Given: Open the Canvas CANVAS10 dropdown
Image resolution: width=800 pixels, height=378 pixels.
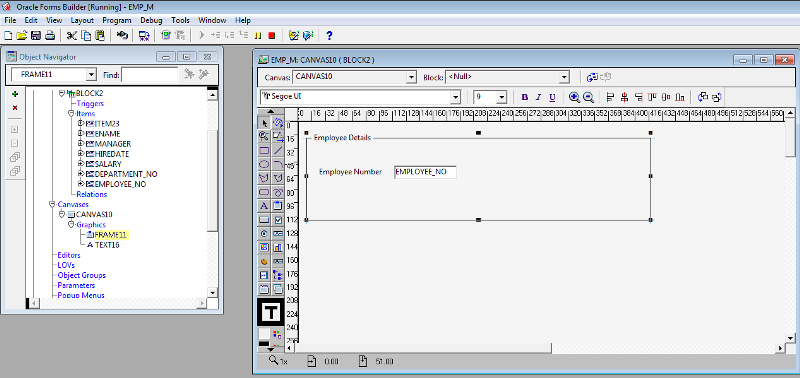Looking at the screenshot, I should click(x=411, y=78).
